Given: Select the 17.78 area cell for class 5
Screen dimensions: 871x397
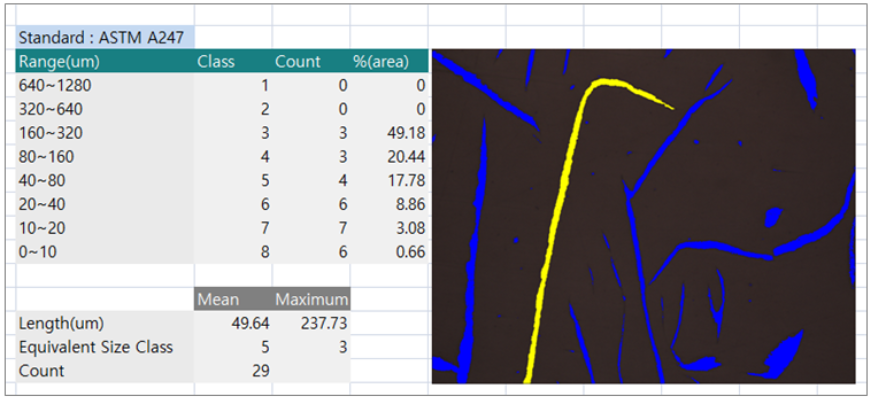Looking at the screenshot, I should [389, 181].
